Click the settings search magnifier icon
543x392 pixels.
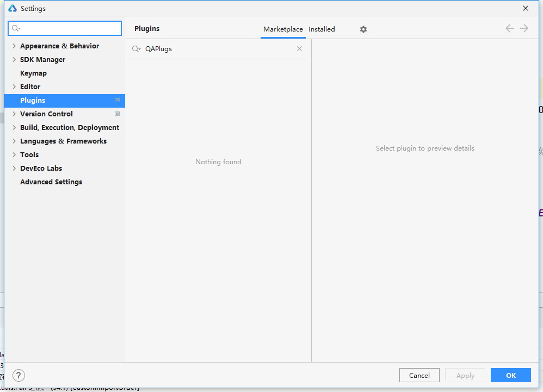[16, 28]
